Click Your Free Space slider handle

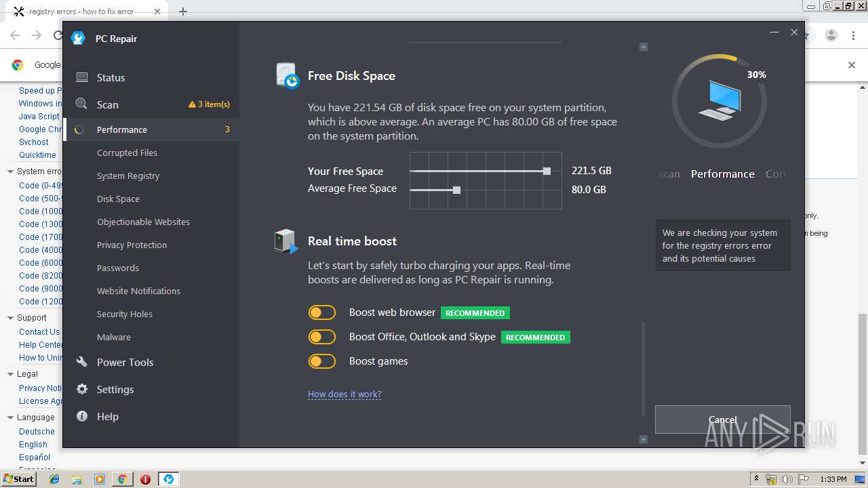tap(547, 171)
